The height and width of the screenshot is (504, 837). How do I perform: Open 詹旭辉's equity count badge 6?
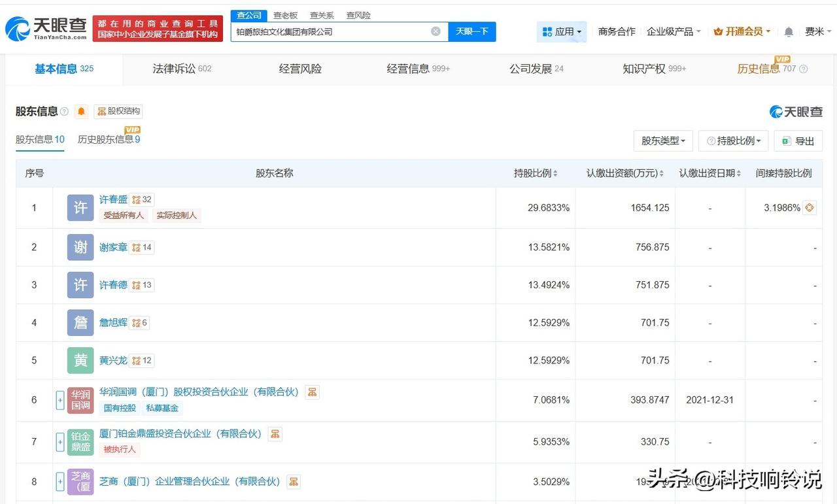coord(139,323)
